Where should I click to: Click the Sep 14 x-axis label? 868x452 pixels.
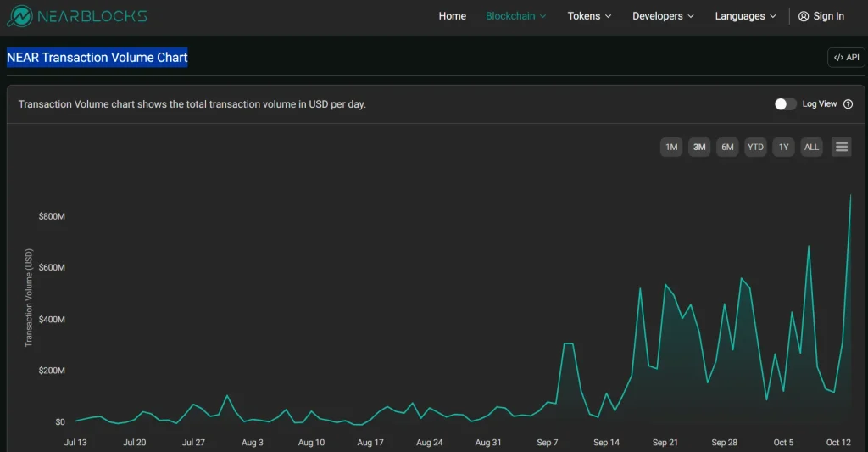click(606, 442)
